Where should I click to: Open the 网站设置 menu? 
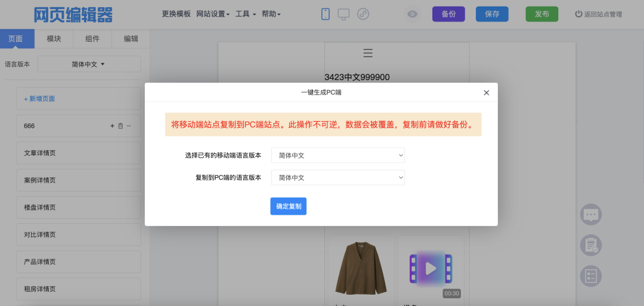click(x=213, y=14)
